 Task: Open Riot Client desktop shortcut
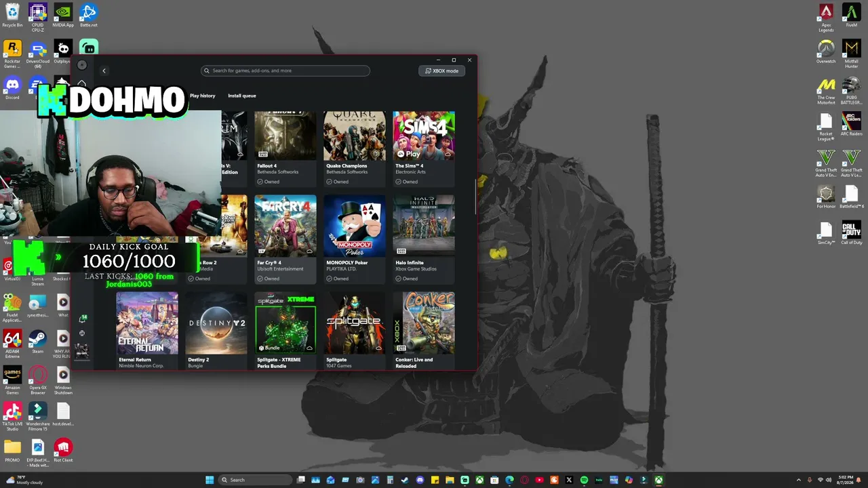point(63,451)
